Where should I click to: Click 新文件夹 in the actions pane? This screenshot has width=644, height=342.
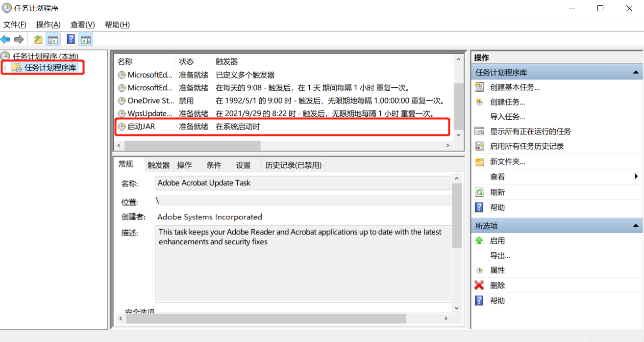[x=507, y=161]
